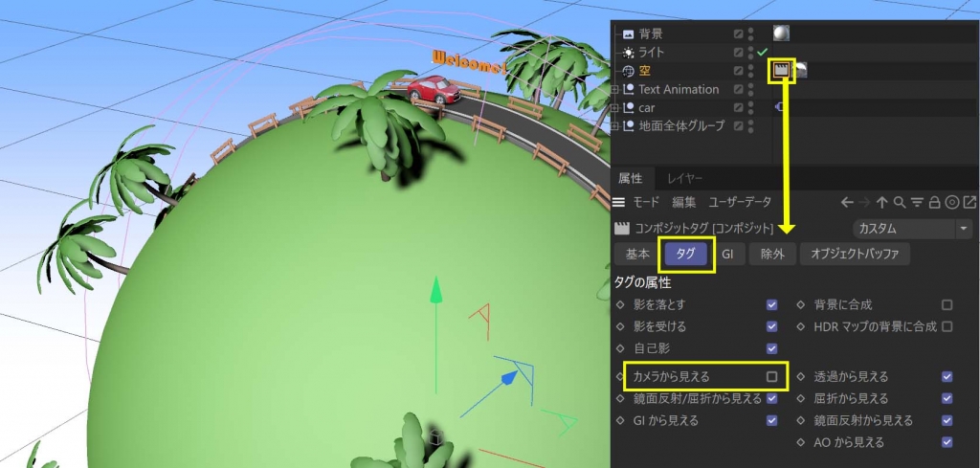This screenshot has height=468, width=980.
Task: Expand the Text Animation group
Action: click(615, 89)
